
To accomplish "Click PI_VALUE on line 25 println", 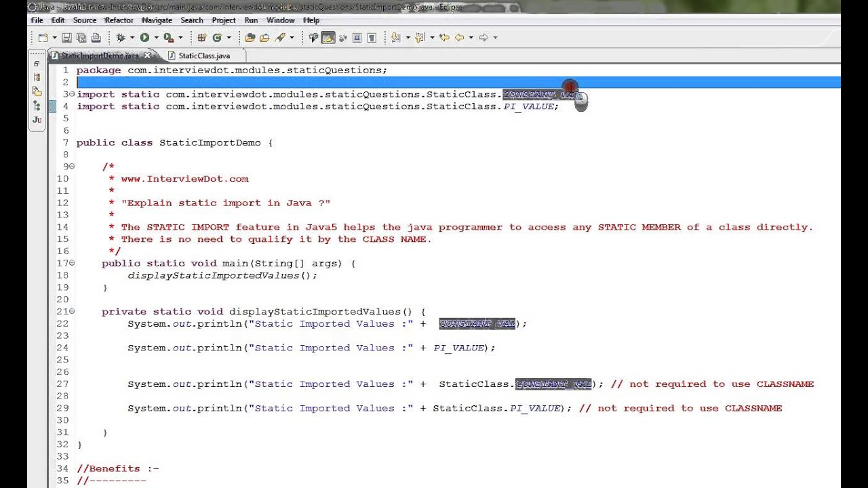I will point(459,348).
